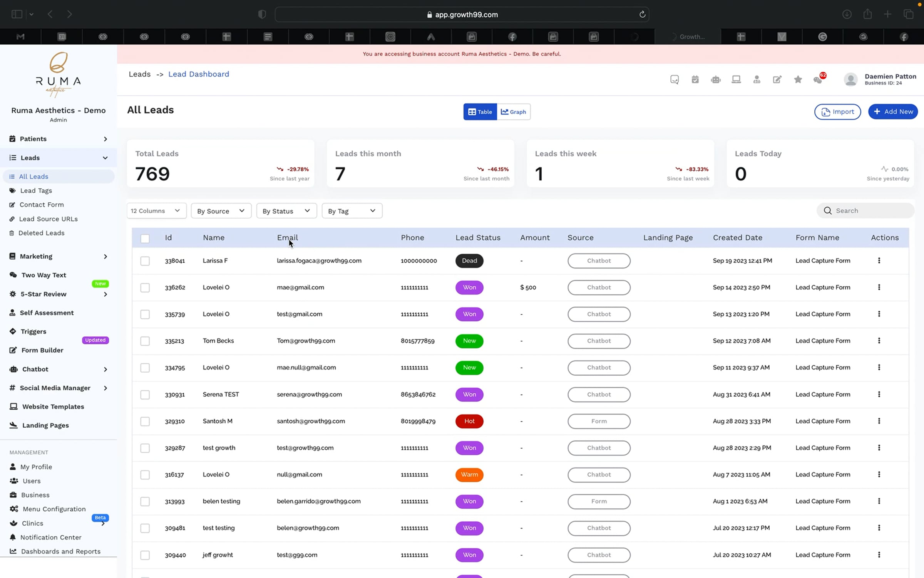Click the Lead Dashboard breadcrumb link

[199, 74]
